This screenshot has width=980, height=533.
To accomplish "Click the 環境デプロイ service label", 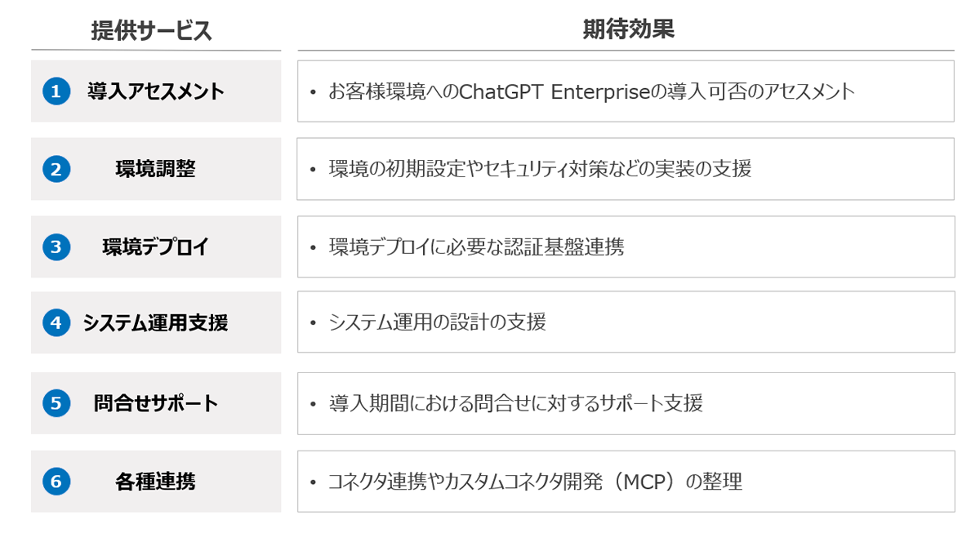I will pos(156,247).
